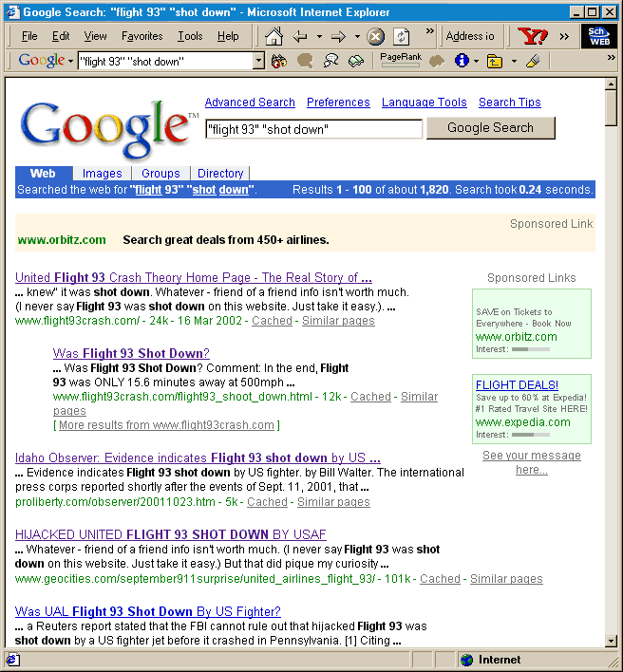
Task: Open the Tools menu
Action: pyautogui.click(x=190, y=36)
